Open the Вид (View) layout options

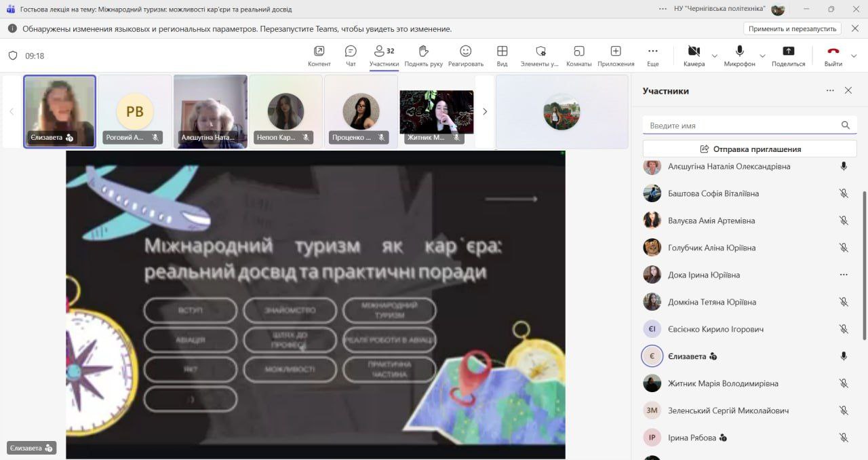(502, 52)
